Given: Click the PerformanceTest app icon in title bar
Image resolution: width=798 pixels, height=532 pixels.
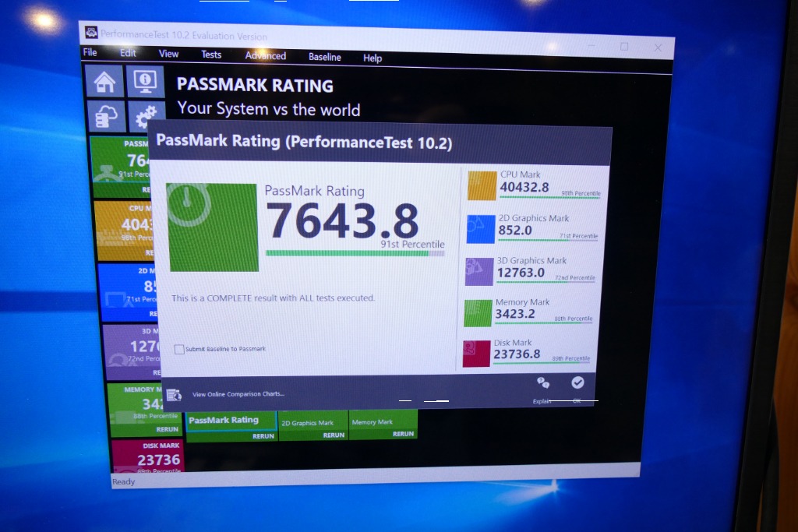Looking at the screenshot, I should (x=91, y=33).
